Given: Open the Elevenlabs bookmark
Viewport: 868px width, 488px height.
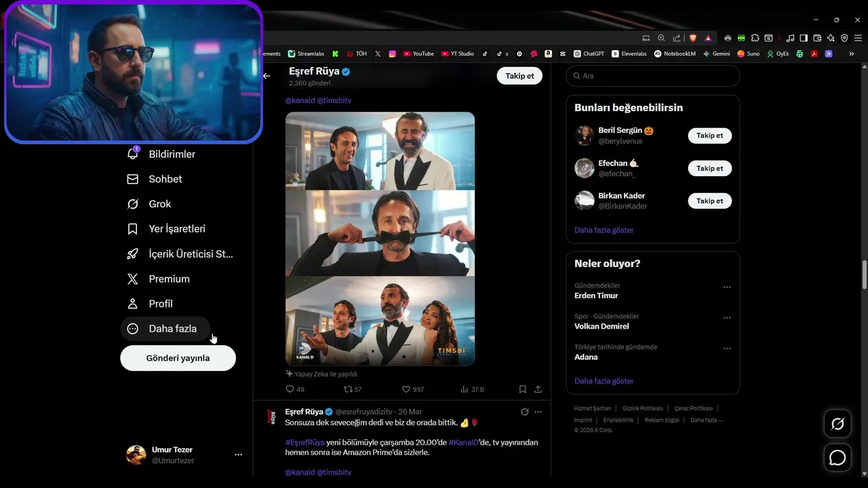Looking at the screenshot, I should click(629, 54).
